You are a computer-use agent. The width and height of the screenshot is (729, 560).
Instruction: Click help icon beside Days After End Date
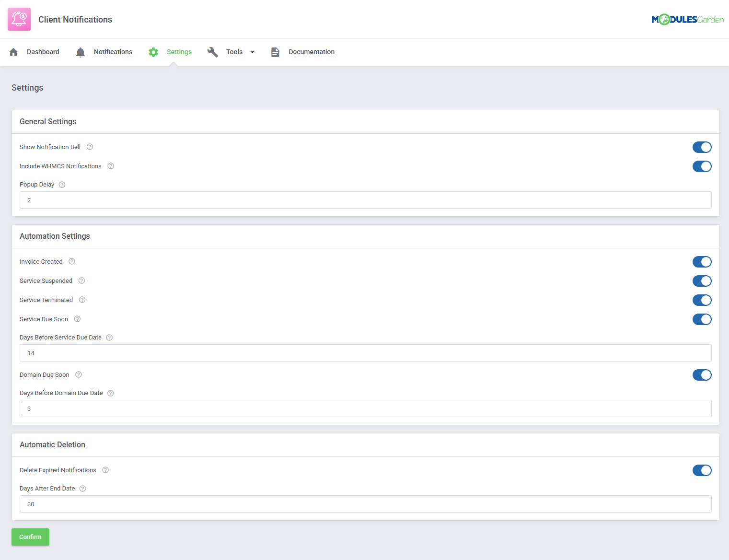82,489
